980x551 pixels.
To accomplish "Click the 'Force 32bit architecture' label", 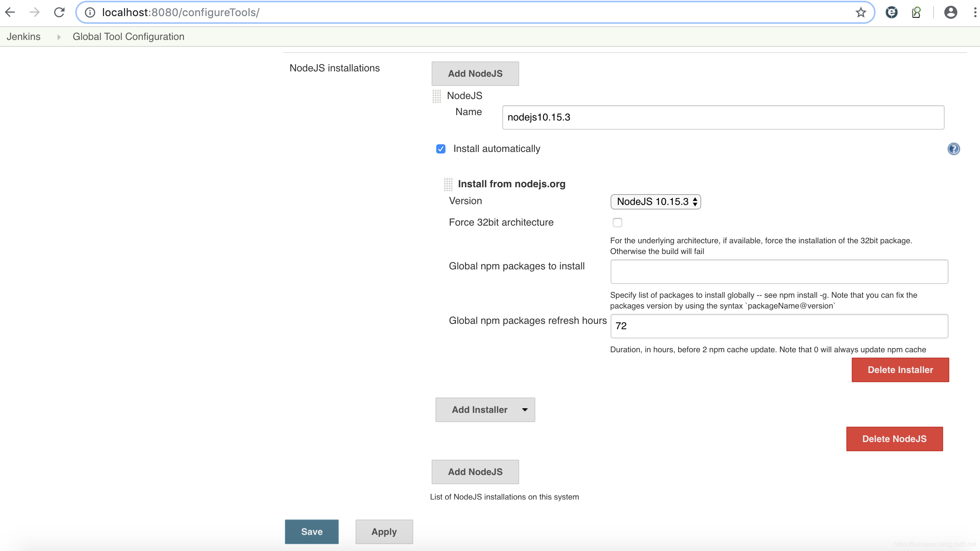I will [501, 222].
